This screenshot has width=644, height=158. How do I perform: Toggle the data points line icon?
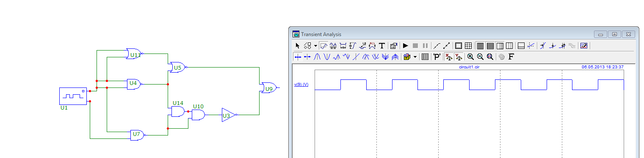pyautogui.click(x=437, y=45)
